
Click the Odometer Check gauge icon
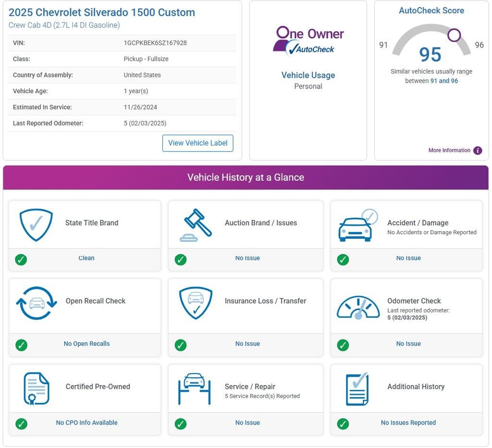(x=358, y=308)
